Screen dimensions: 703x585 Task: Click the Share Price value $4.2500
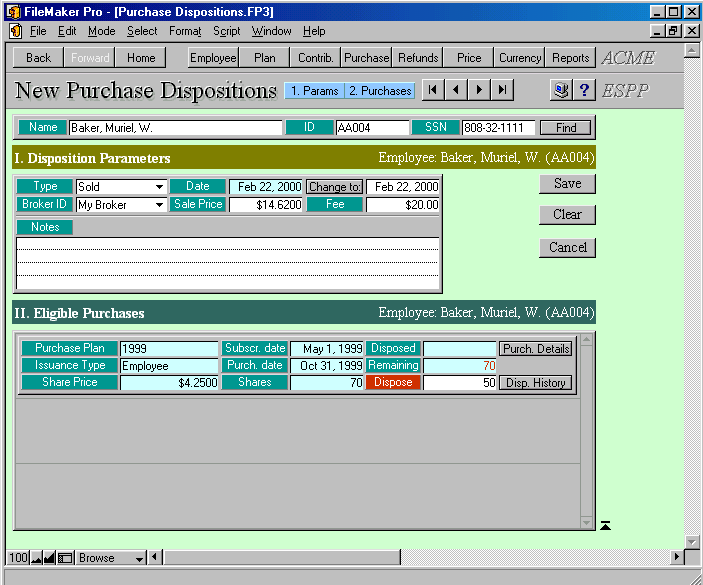pyautogui.click(x=169, y=383)
